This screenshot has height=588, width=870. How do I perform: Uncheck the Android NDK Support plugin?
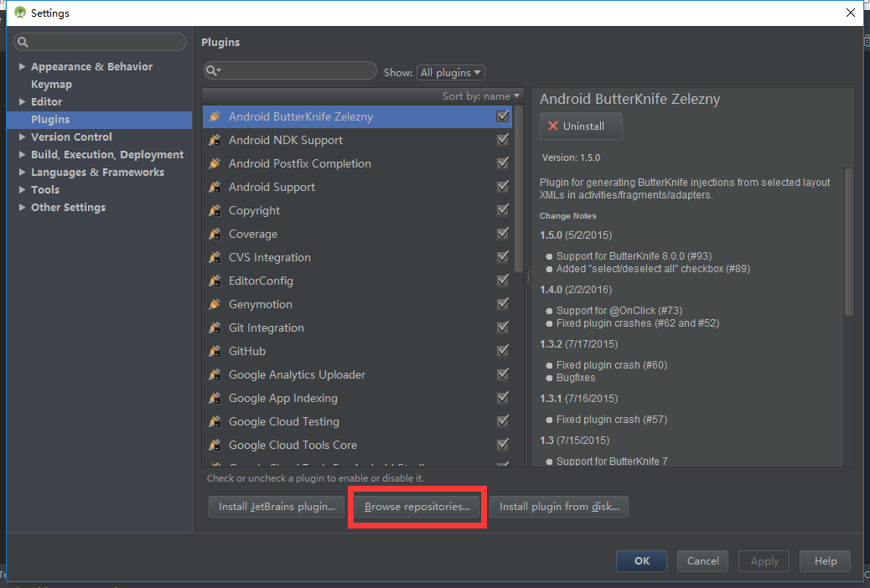[503, 140]
